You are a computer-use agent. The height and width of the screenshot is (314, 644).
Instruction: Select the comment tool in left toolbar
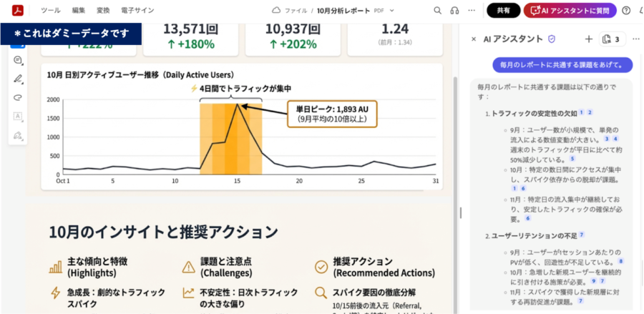tap(18, 60)
